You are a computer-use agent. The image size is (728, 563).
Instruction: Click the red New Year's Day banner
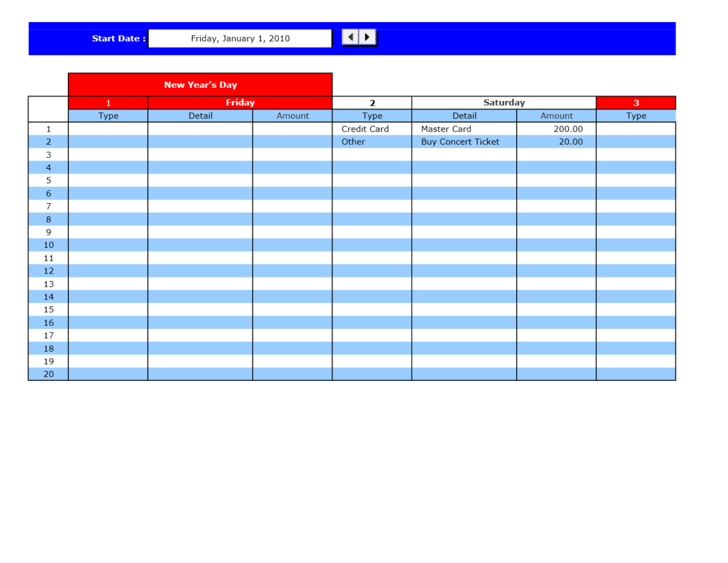tap(200, 84)
